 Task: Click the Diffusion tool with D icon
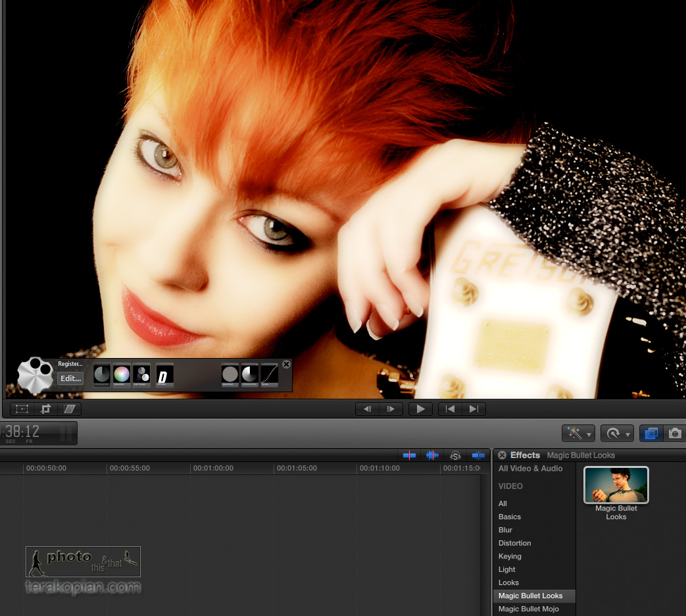pos(164,376)
